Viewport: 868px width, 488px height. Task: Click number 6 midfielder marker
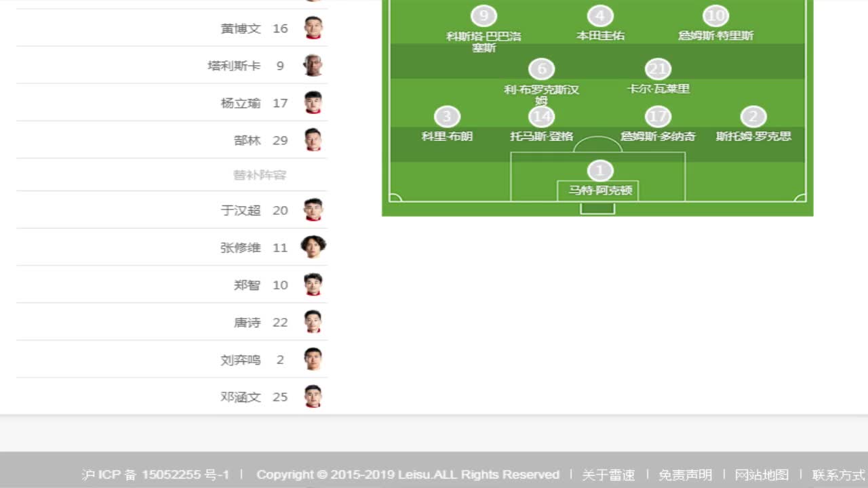541,69
